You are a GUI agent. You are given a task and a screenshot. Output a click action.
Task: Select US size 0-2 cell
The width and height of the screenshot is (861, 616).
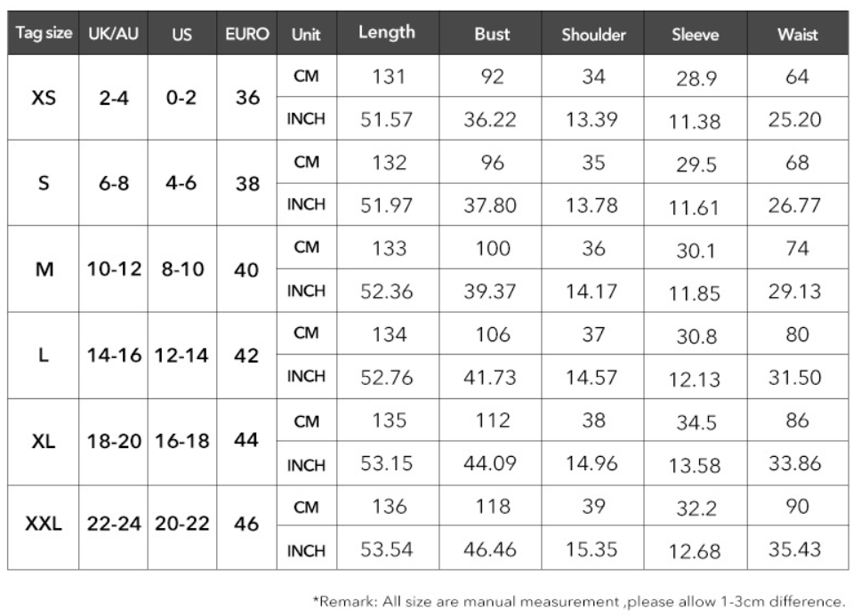[182, 98]
